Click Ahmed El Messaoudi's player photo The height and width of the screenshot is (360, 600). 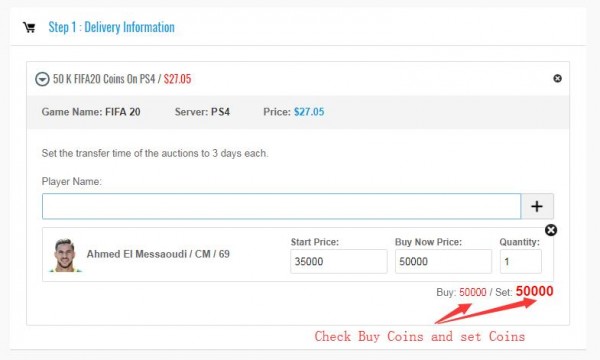click(x=65, y=255)
